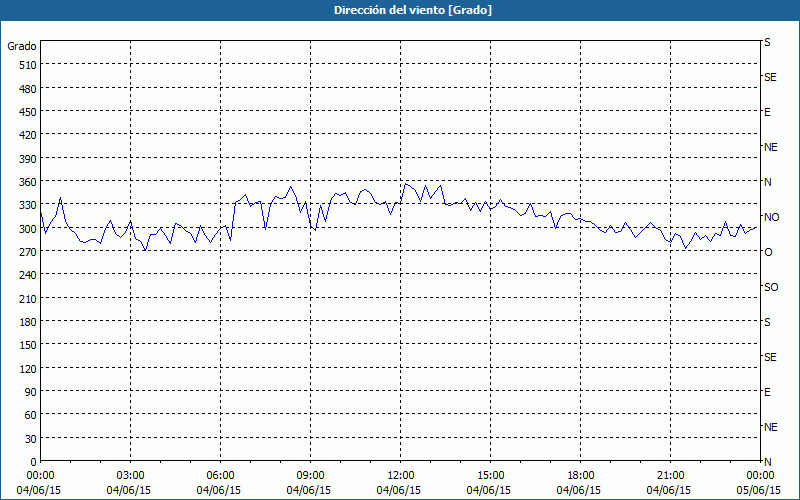The height and width of the screenshot is (500, 800).
Task: Select the "O" compass direction label
Action: tap(768, 252)
